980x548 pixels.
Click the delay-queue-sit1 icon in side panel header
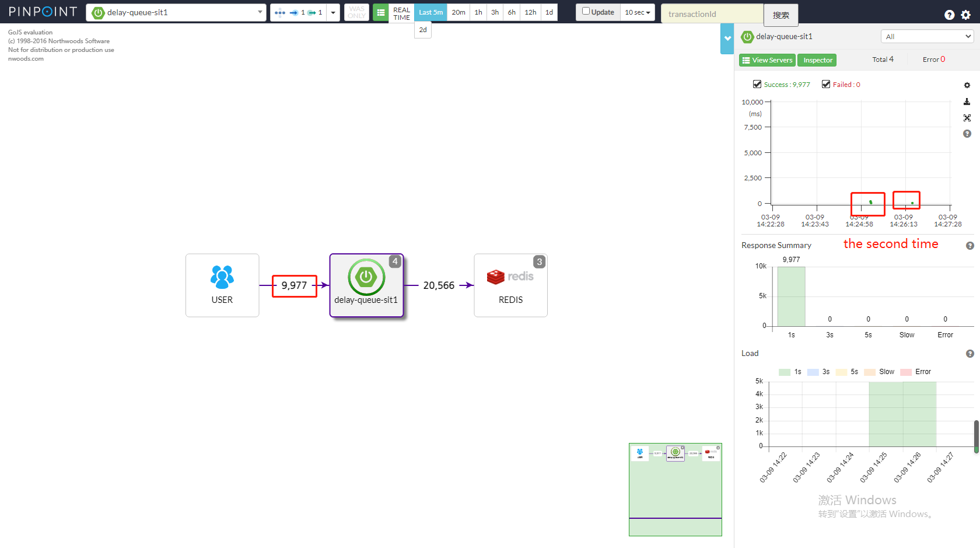[747, 37]
